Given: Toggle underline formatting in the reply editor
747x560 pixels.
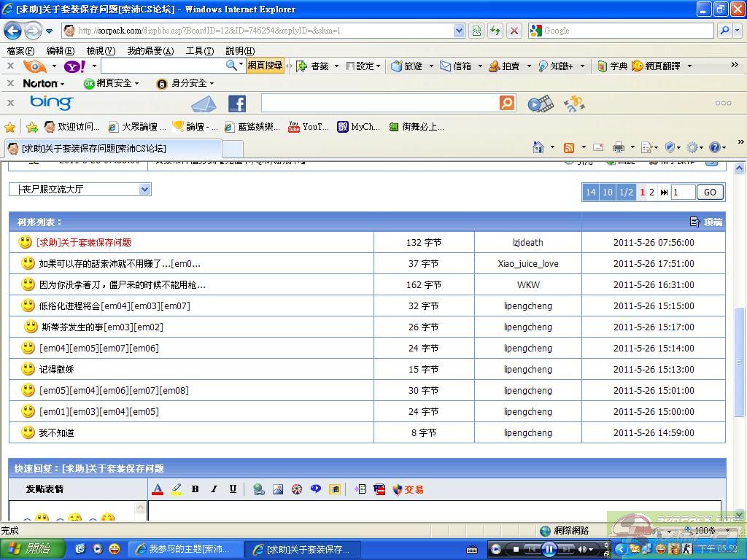Looking at the screenshot, I should coord(233,489).
